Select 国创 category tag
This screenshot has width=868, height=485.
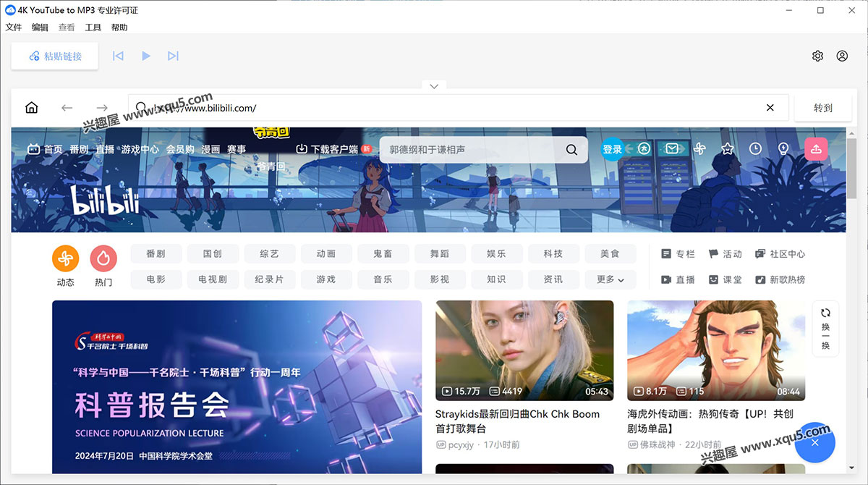213,253
